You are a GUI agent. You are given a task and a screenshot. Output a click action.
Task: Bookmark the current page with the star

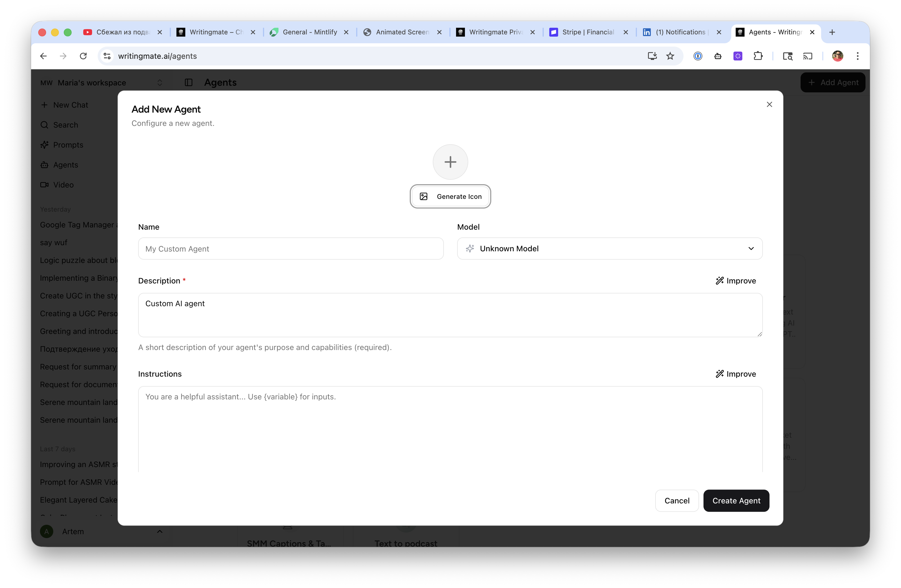coord(670,56)
